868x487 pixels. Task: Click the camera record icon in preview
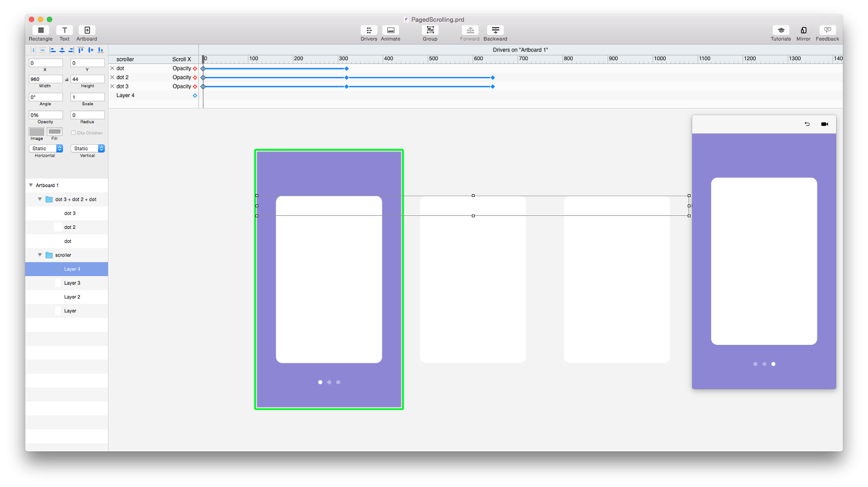pyautogui.click(x=825, y=124)
